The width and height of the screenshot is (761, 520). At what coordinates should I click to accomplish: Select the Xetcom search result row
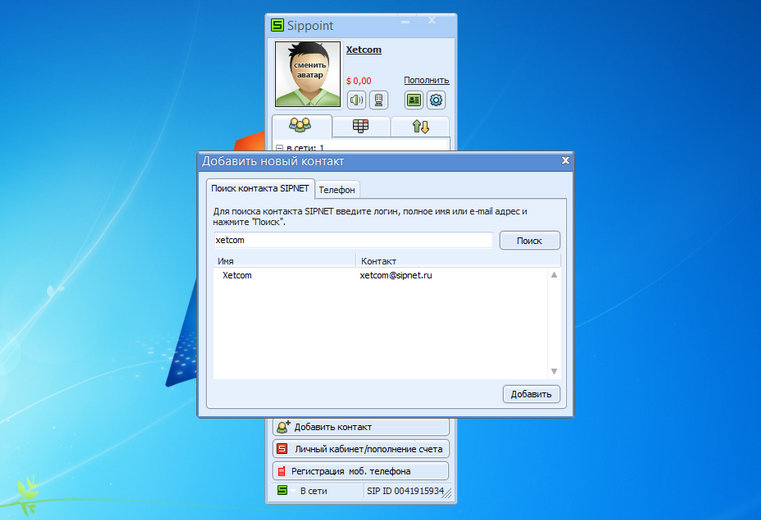[x=381, y=275]
